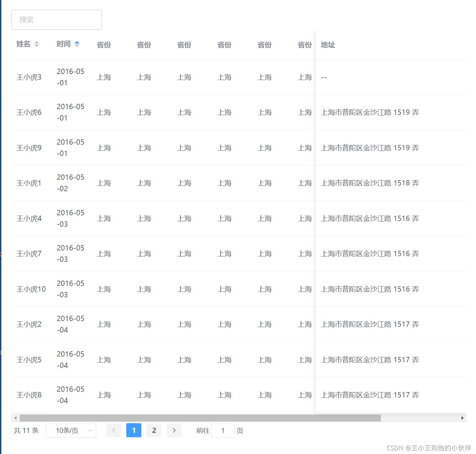Click the previous page left chevron
476x454 pixels.
tap(114, 430)
